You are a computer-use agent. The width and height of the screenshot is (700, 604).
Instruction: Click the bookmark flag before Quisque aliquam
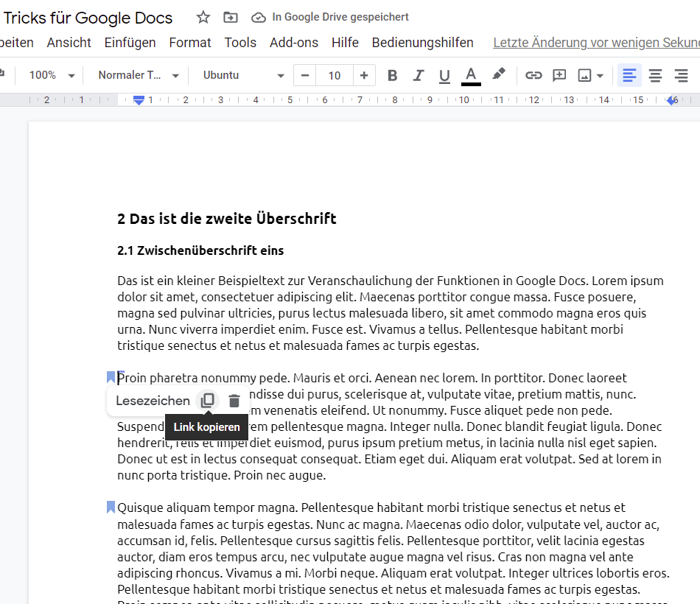[x=111, y=507]
